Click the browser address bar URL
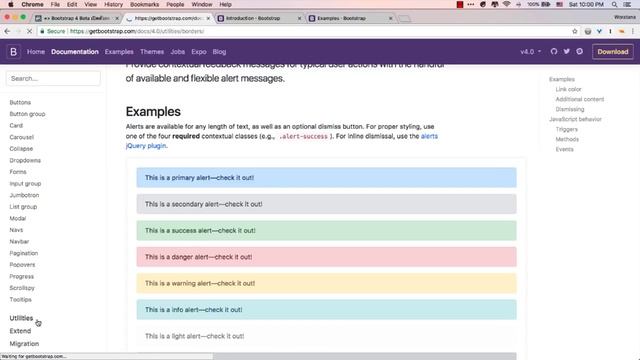 [x=137, y=31]
